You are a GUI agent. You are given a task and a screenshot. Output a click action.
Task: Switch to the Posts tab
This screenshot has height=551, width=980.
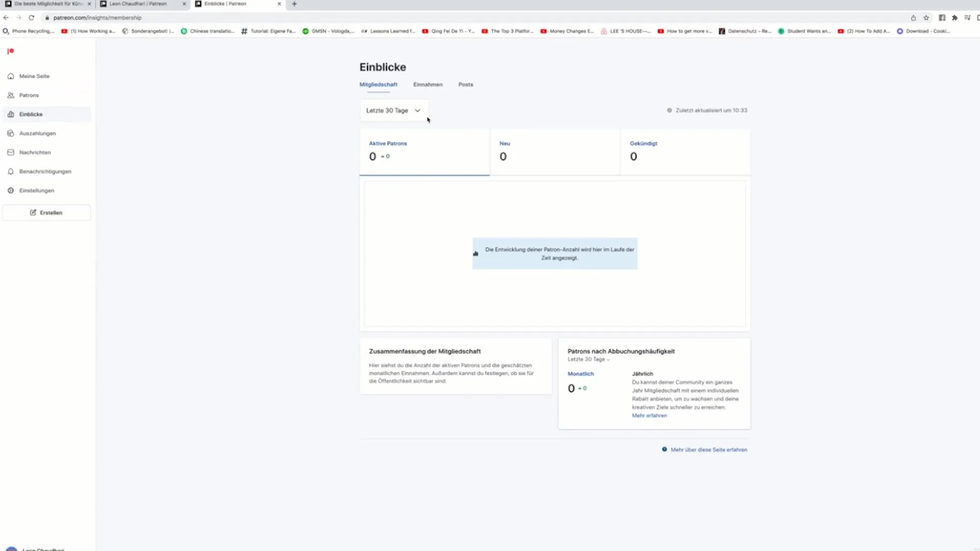465,85
